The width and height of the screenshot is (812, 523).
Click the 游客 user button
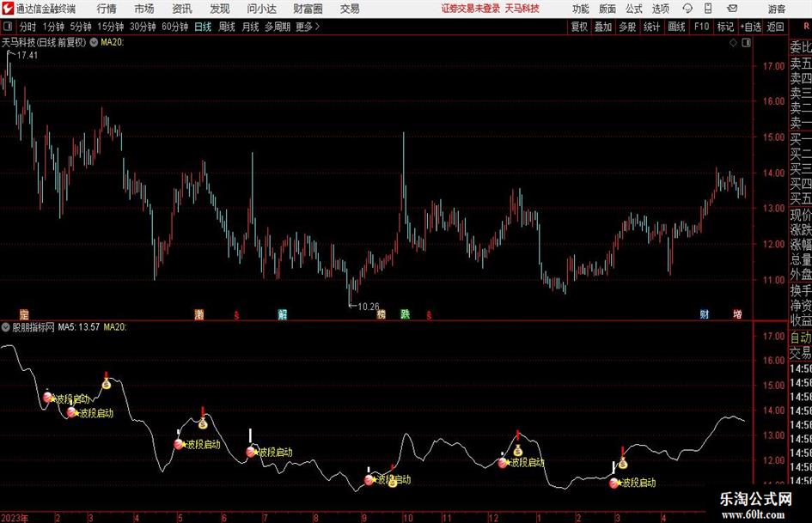coord(776,9)
